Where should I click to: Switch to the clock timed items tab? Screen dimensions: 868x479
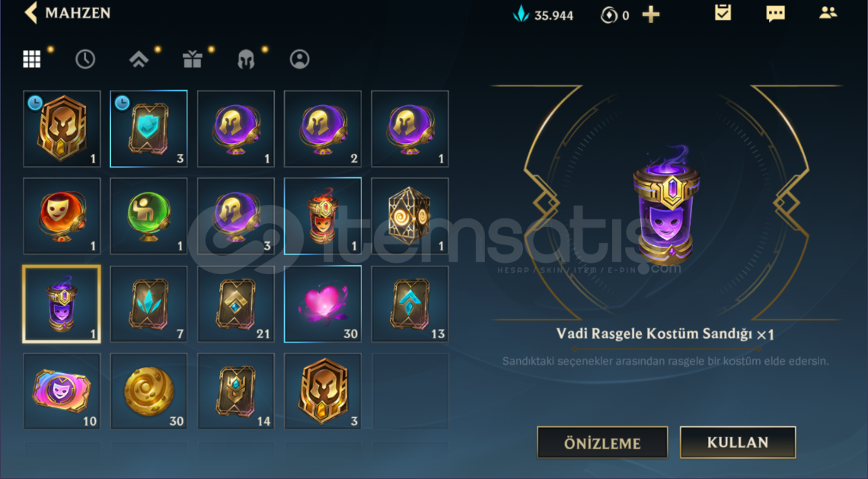click(x=85, y=59)
